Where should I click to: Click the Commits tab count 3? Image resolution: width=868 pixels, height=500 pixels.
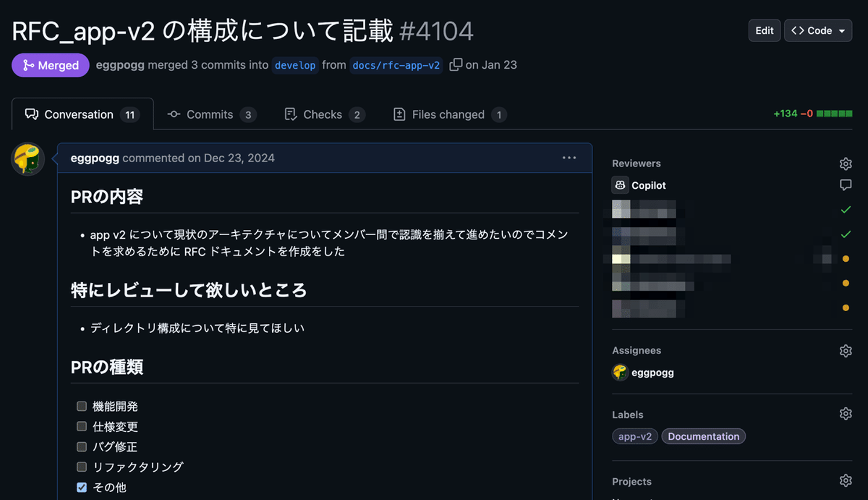click(x=248, y=115)
